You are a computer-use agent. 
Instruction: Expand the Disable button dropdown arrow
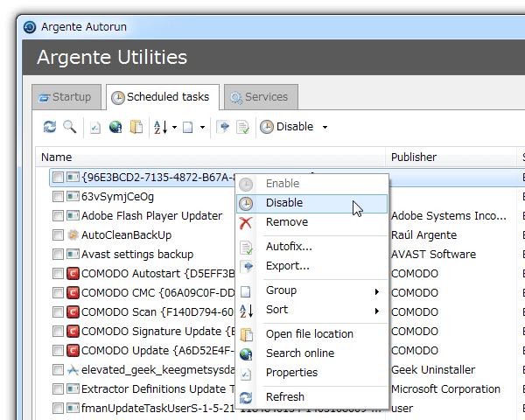(x=325, y=127)
